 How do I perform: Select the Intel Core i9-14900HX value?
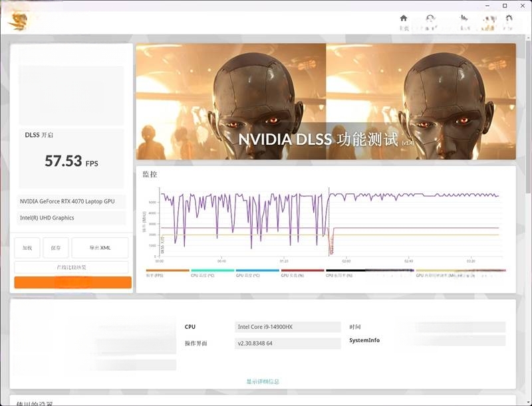[x=288, y=327]
